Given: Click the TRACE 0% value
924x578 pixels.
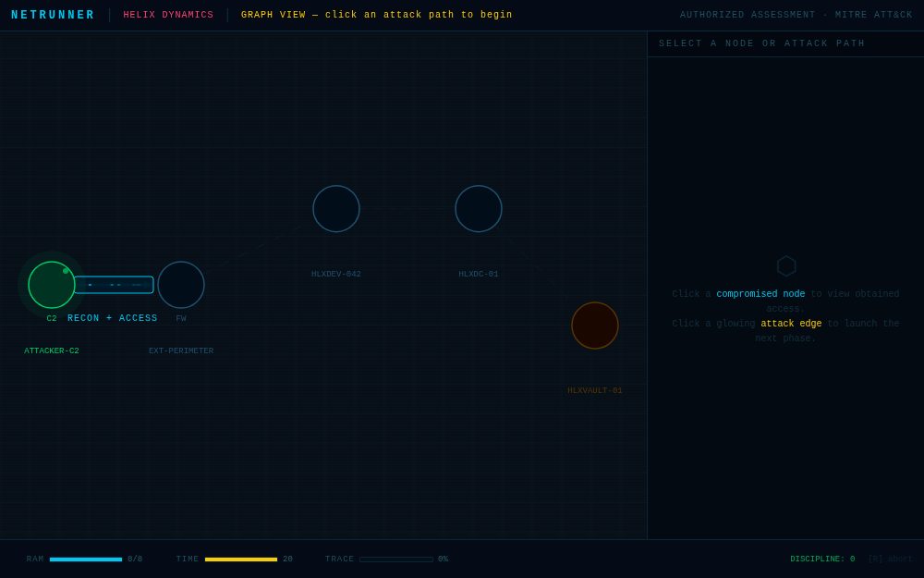Looking at the screenshot, I should [x=444, y=560].
